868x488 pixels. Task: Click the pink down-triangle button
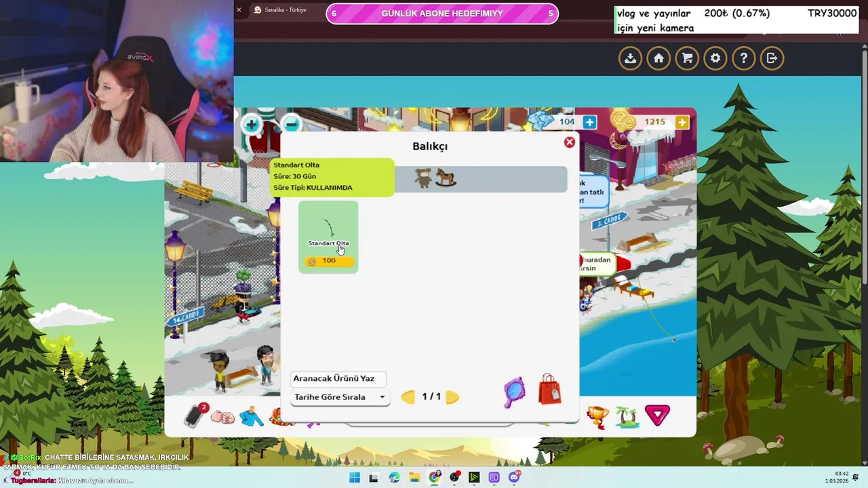coord(657,415)
